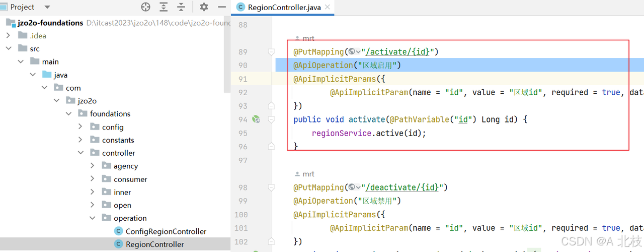
Task: Open the Project panel settings gear
Action: (x=204, y=7)
